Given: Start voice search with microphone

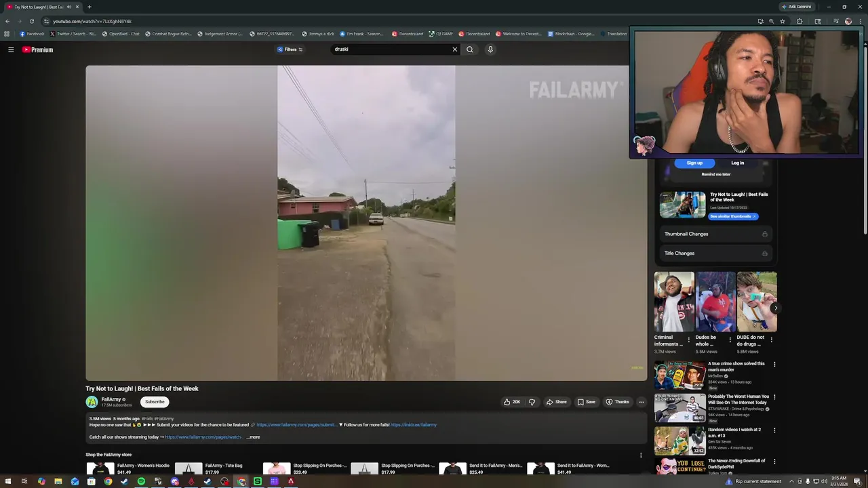Looking at the screenshot, I should [490, 49].
